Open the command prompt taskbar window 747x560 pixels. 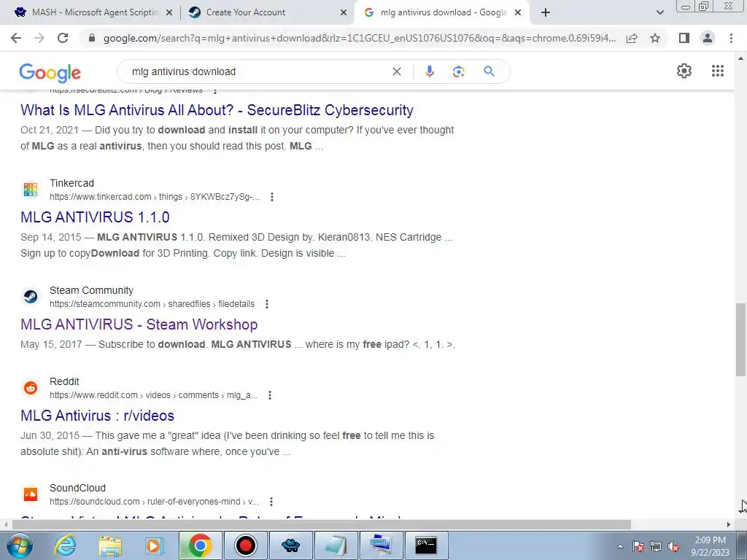[x=426, y=545]
